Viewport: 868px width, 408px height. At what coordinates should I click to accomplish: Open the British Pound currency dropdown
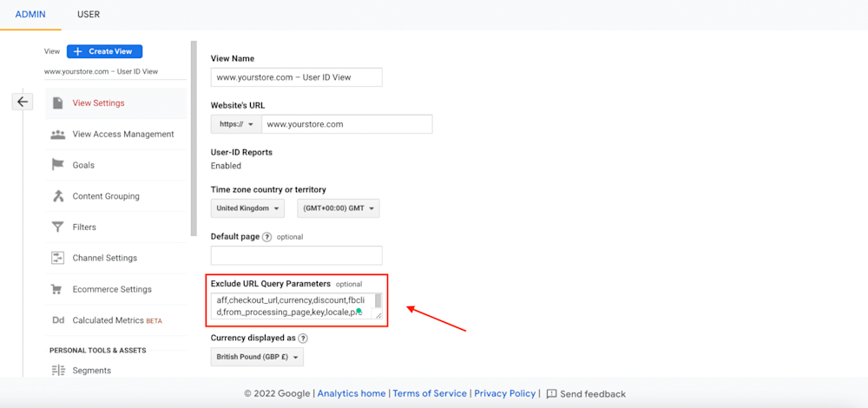(258, 357)
